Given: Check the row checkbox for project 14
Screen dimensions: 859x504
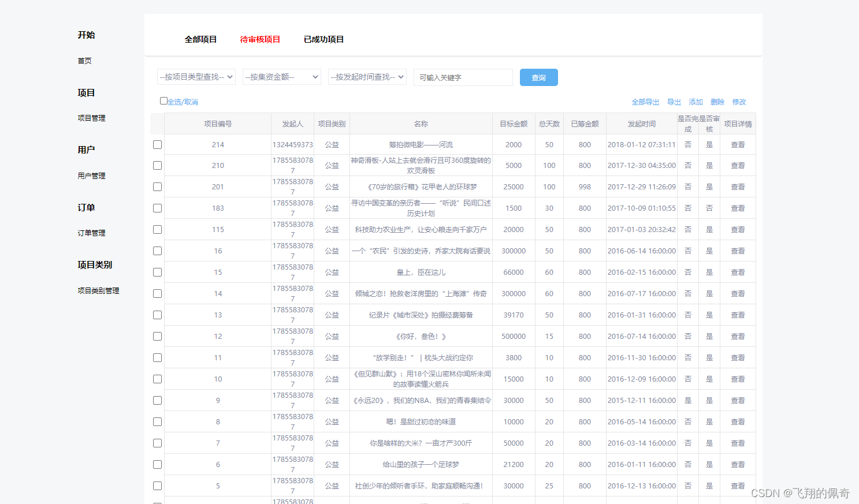Looking at the screenshot, I should pos(157,293).
